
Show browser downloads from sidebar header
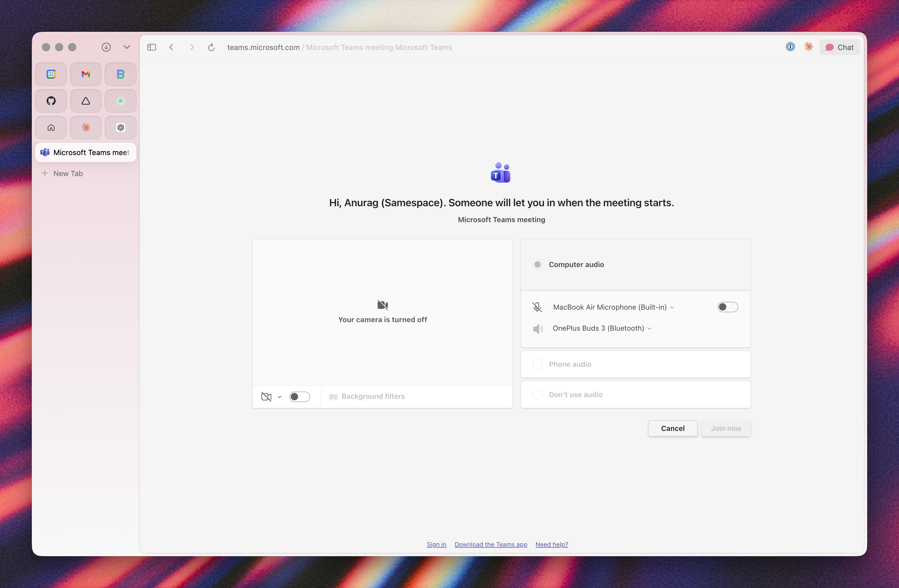pyautogui.click(x=106, y=47)
